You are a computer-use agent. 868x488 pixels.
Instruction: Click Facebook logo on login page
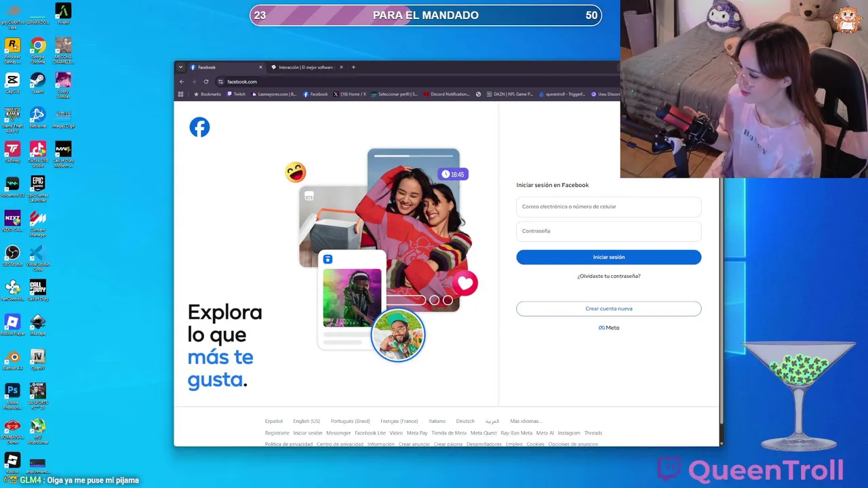point(199,127)
